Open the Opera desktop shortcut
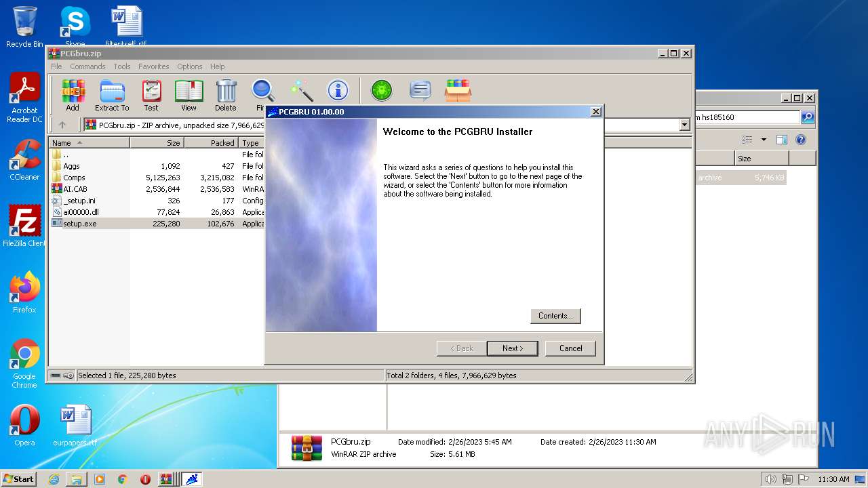 click(x=24, y=426)
